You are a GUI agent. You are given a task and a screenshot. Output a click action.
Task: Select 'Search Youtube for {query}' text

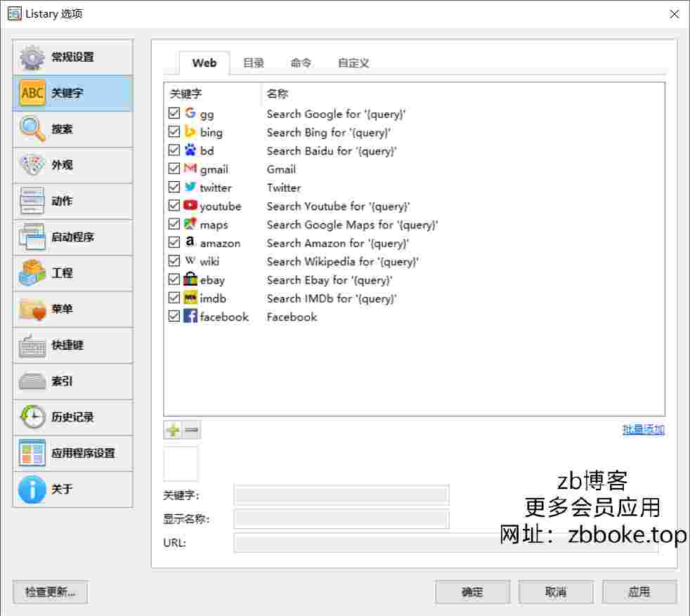coord(339,207)
